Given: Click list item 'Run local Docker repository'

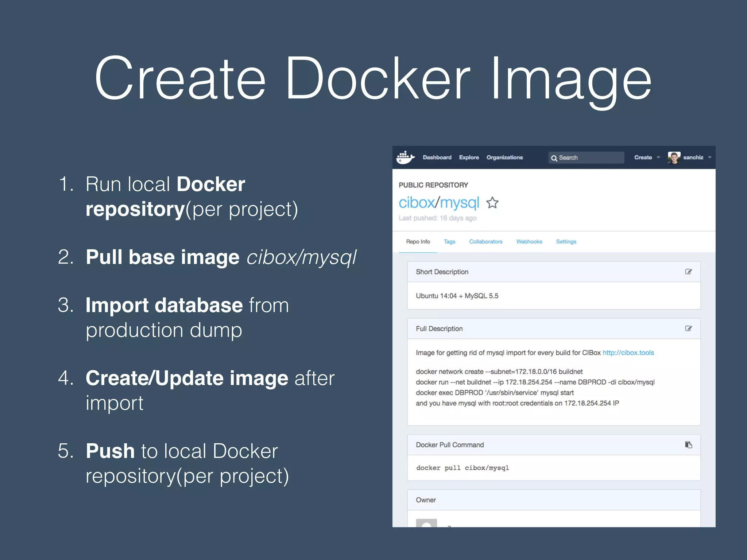Looking at the screenshot, I should tap(192, 197).
